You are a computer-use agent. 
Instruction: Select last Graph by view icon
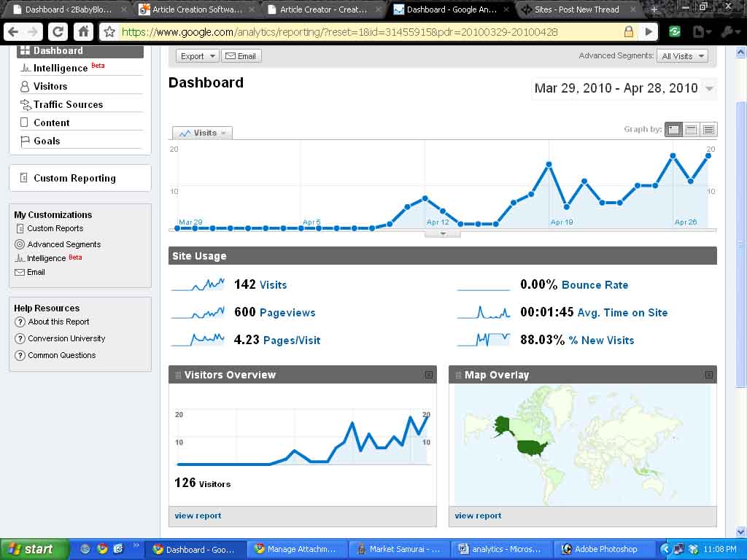point(708,130)
